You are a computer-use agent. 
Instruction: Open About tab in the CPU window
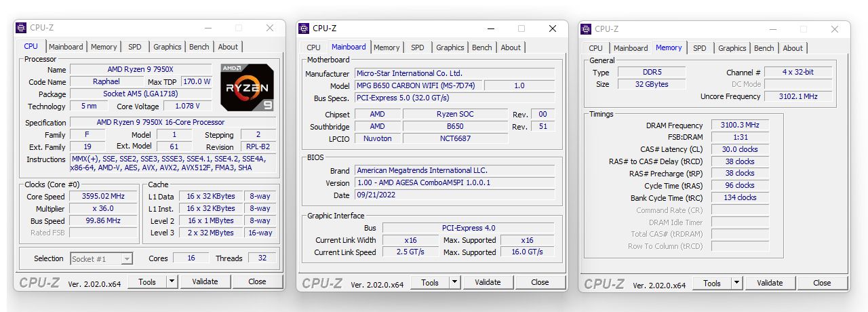(228, 47)
